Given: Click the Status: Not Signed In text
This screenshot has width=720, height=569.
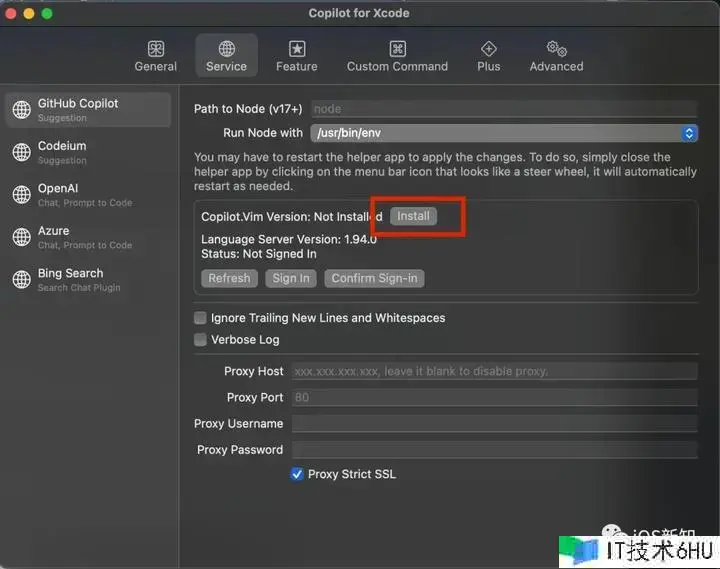Looking at the screenshot, I should (x=259, y=254).
